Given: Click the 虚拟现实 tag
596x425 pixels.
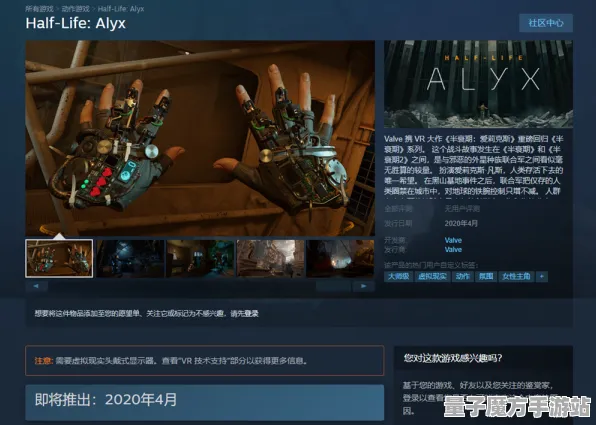Looking at the screenshot, I should pyautogui.click(x=432, y=276).
